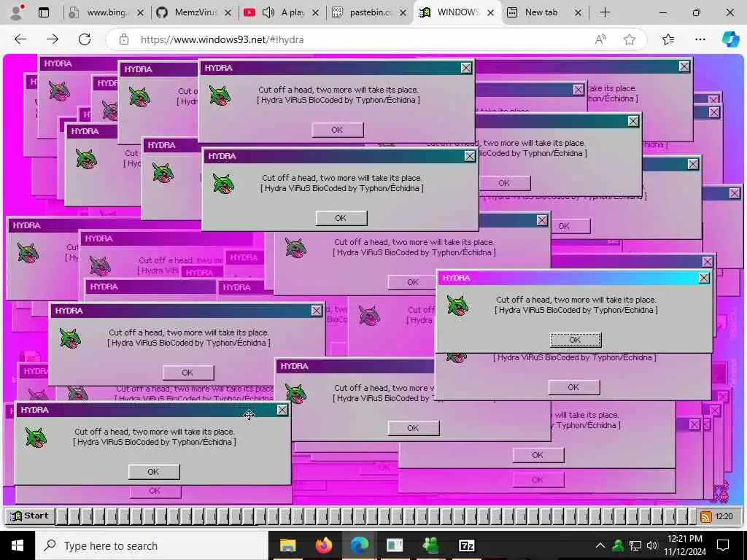Screen dimensions: 747x560
Task: Click the Windows 93 clock showing 12:20
Action: coord(724,516)
